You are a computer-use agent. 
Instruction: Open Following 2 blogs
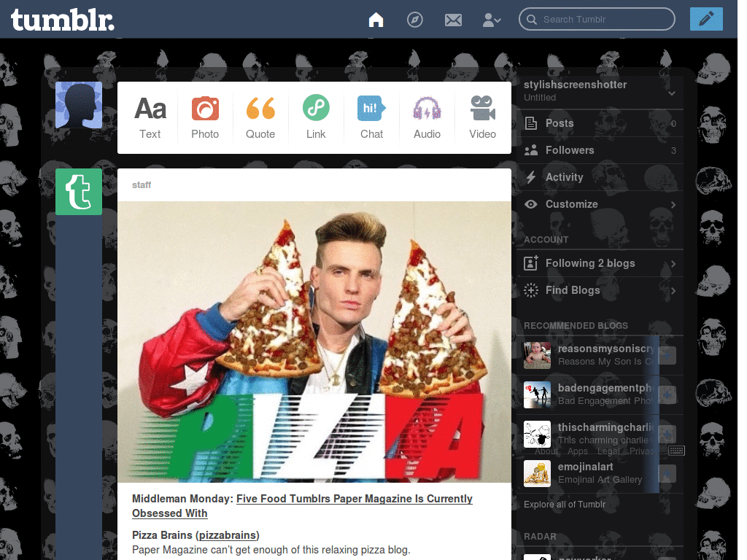tap(600, 263)
